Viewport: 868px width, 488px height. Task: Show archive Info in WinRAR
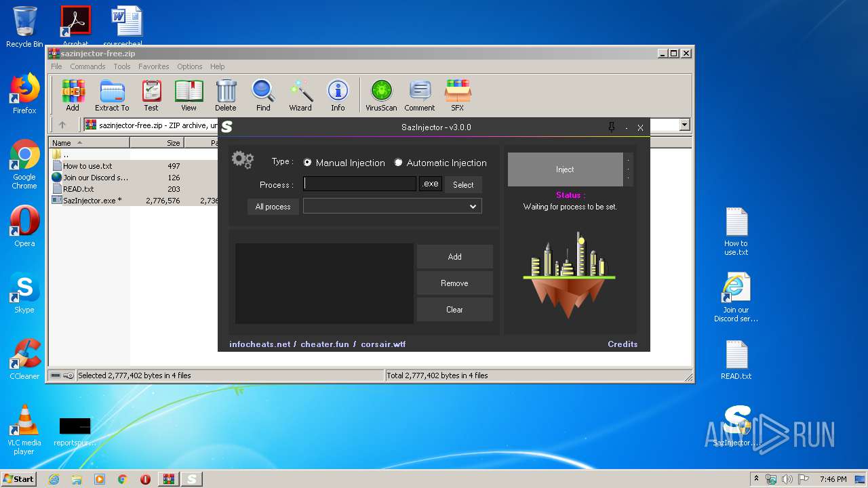coord(338,95)
